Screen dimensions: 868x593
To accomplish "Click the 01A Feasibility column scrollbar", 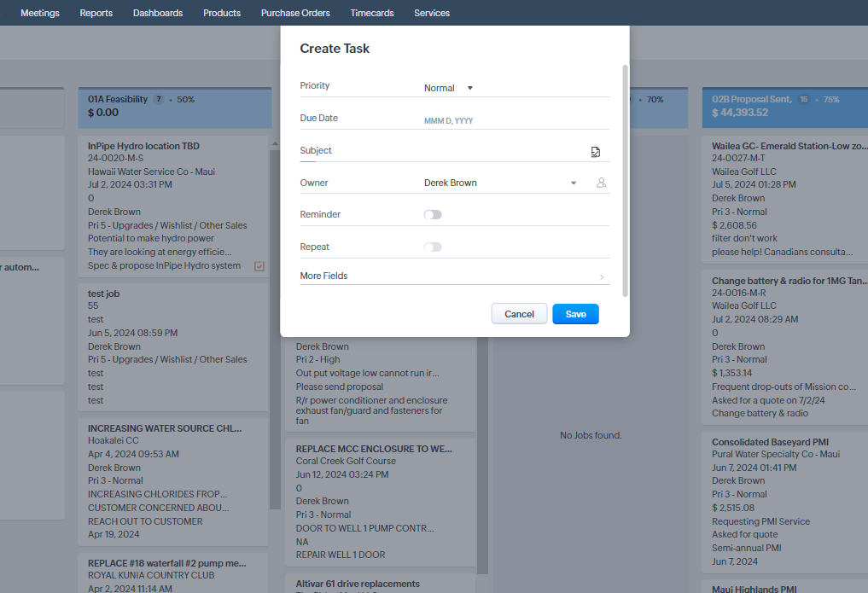I will click(275, 329).
